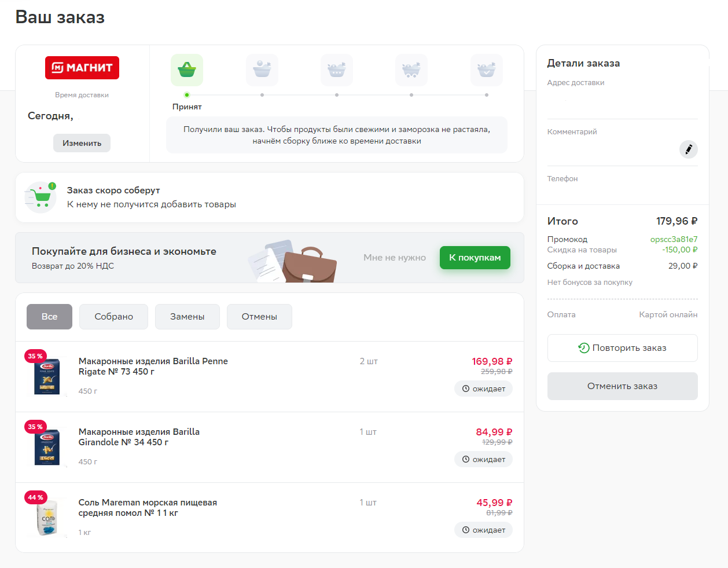Click the final completed-order stage icon

487,70
